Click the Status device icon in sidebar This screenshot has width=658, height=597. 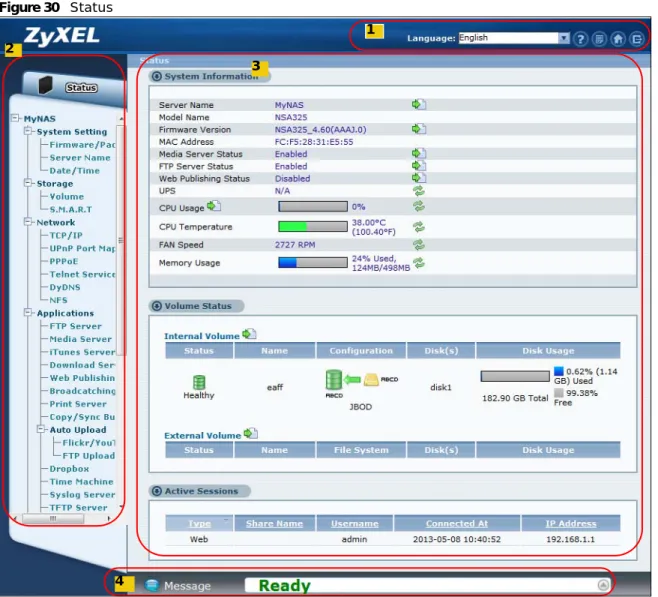point(46,85)
